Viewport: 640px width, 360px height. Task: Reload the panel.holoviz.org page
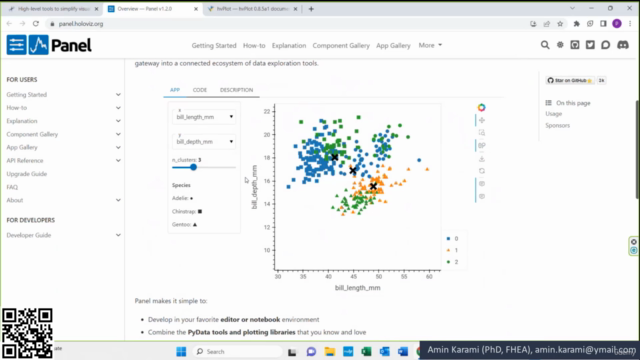coord(36,24)
